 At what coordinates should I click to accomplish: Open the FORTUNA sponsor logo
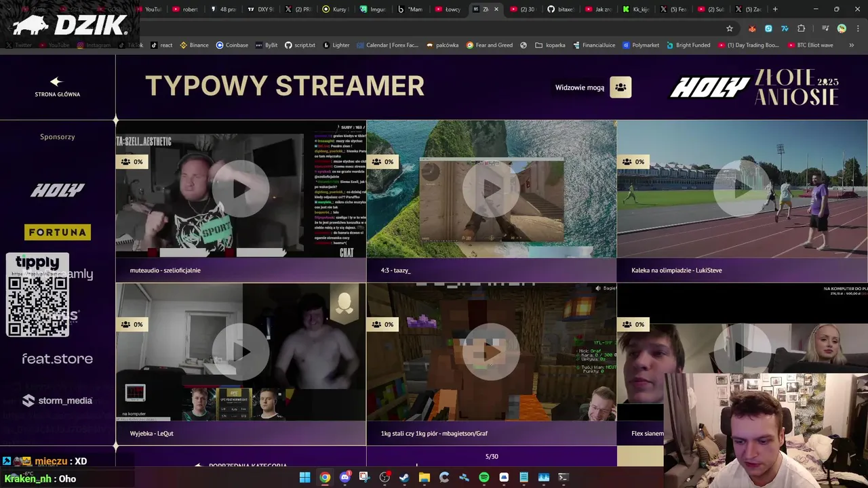pyautogui.click(x=58, y=232)
